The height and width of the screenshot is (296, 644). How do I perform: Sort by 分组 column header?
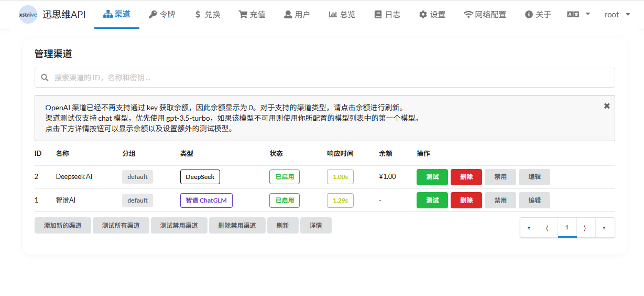coord(129,154)
